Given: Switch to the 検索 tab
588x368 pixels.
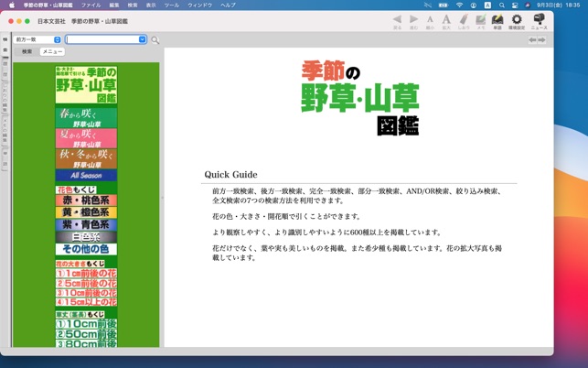Looking at the screenshot, I should point(27,52).
